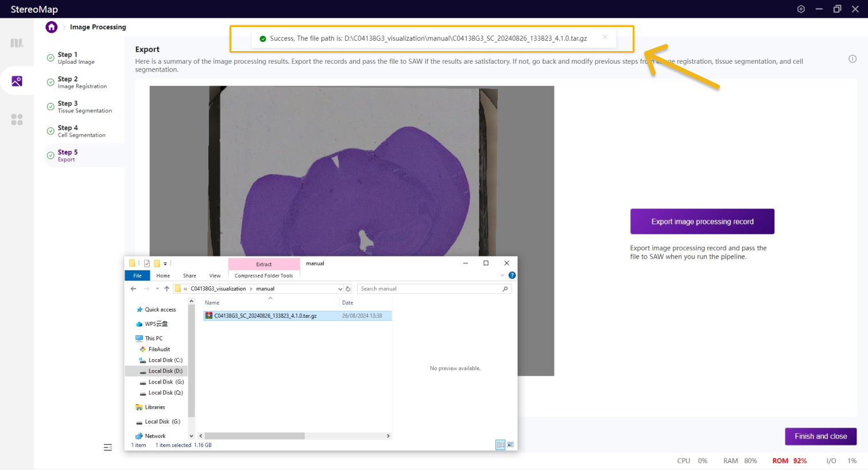Click the sidebar collapse icon at bottom left
The image size is (868, 470).
tap(107, 447)
